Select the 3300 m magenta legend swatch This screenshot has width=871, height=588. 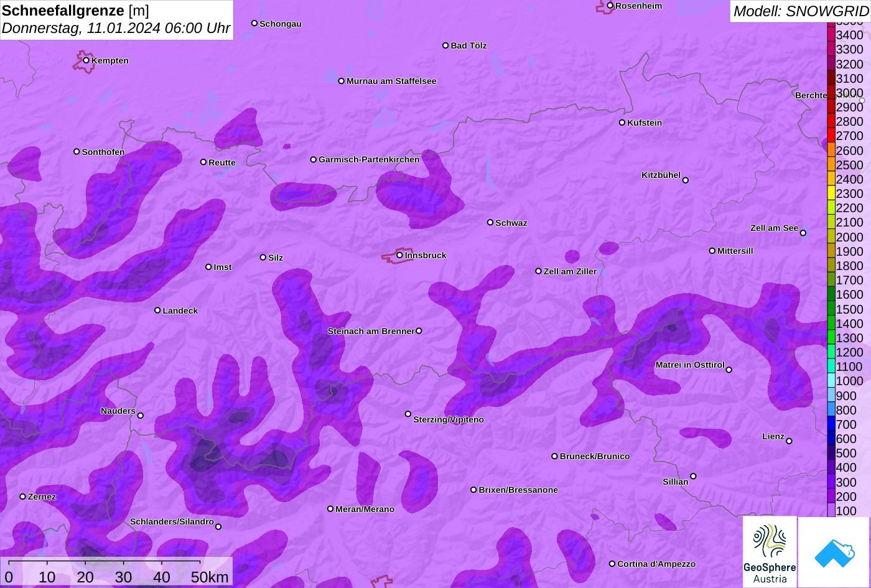click(831, 49)
